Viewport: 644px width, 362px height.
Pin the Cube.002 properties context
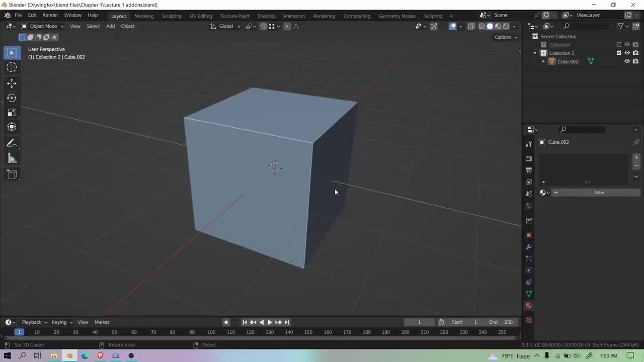(x=636, y=142)
